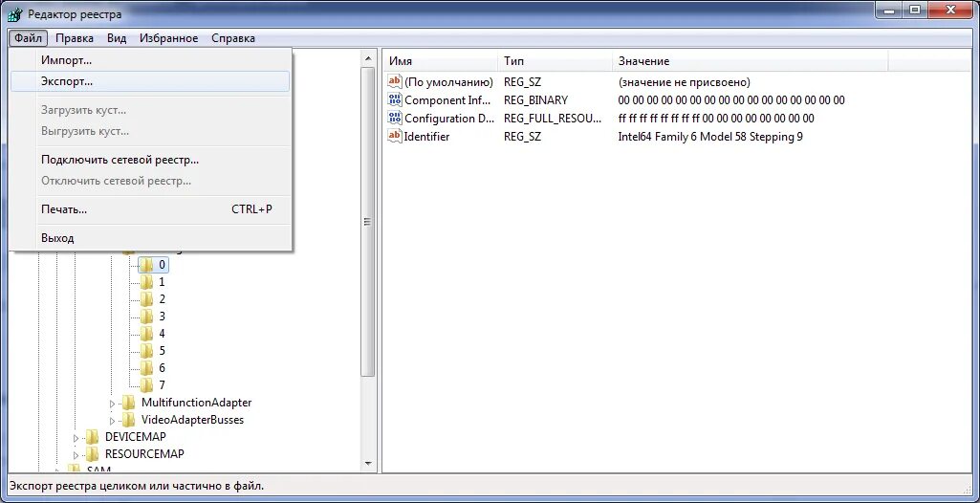
Task: Click the folder icon of key 0
Action: point(145,265)
